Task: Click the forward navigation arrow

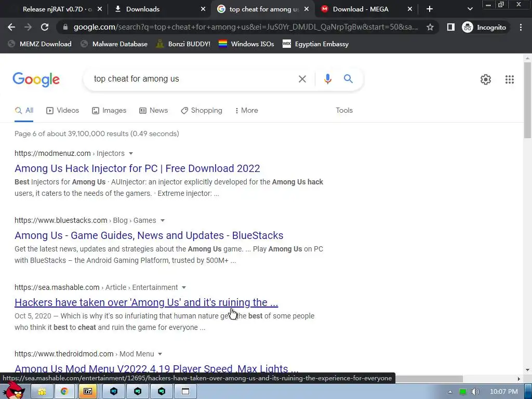Action: 28,27
